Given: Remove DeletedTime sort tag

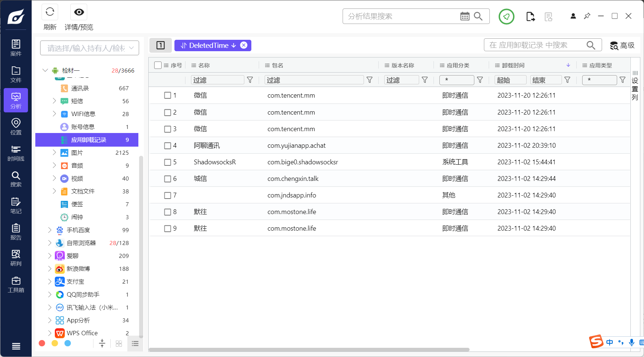Looking at the screenshot, I should (x=244, y=45).
